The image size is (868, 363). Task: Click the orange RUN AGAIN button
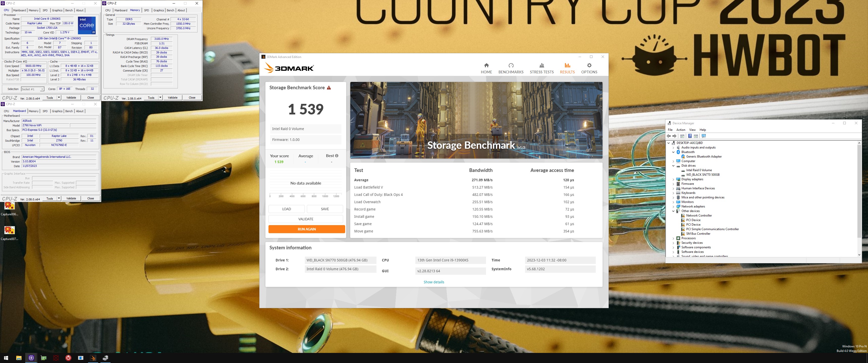point(307,229)
